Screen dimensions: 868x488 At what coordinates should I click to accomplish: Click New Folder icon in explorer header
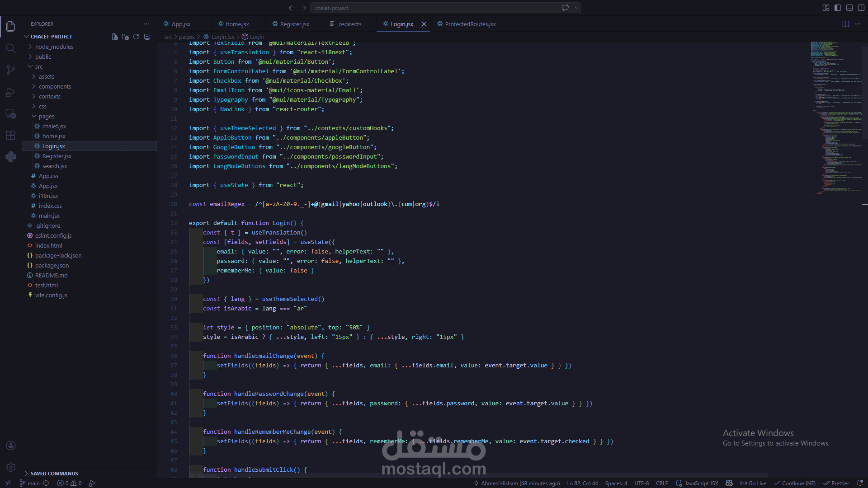[125, 37]
